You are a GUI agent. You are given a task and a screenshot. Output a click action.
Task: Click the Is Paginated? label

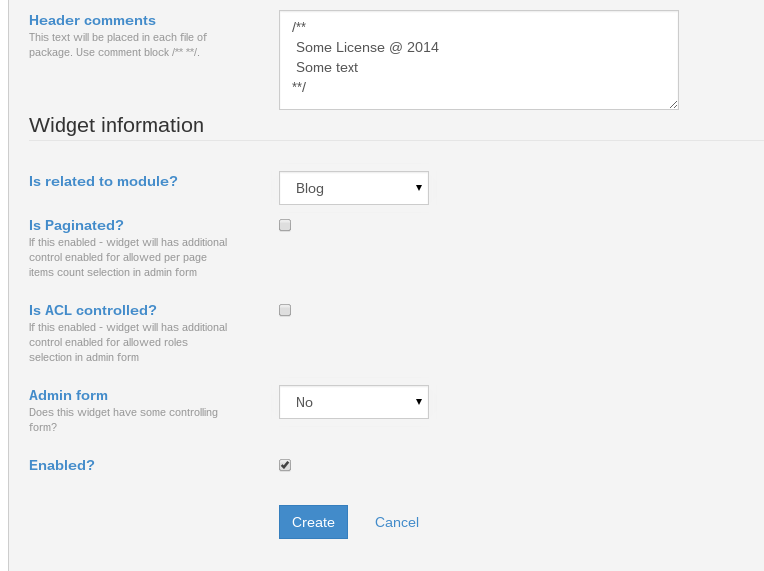click(x=76, y=225)
